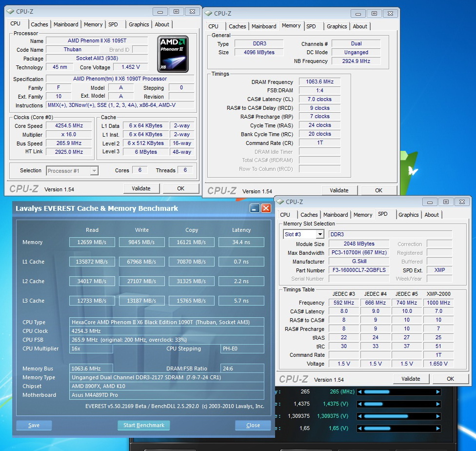Screen dimensions: 476x451
Task: Open Memory tab in CPU window
Action: pos(93,24)
